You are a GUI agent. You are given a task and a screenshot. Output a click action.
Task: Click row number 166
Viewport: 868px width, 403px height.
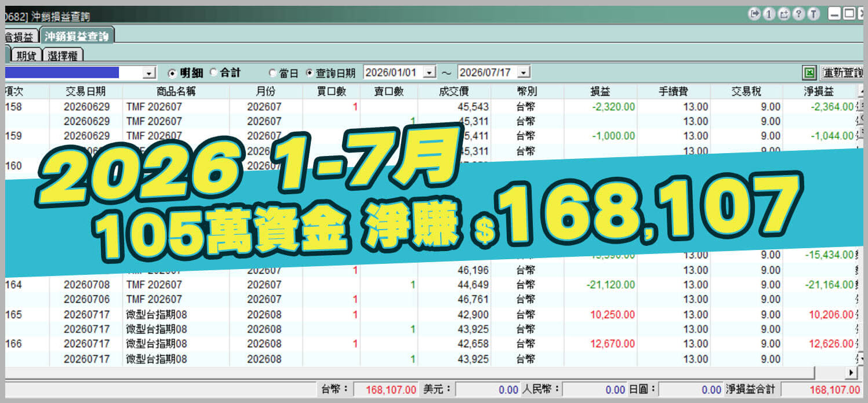(13, 344)
